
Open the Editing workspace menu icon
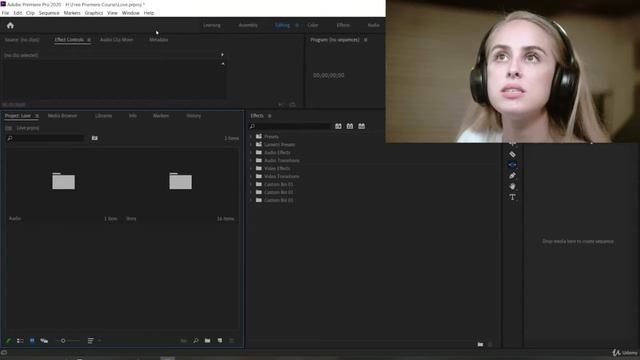click(x=297, y=25)
